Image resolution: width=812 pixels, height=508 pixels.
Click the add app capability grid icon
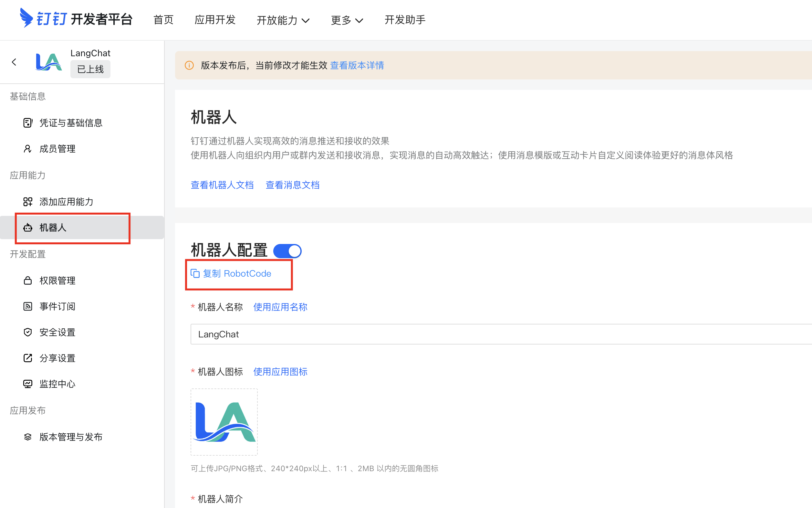pos(27,202)
